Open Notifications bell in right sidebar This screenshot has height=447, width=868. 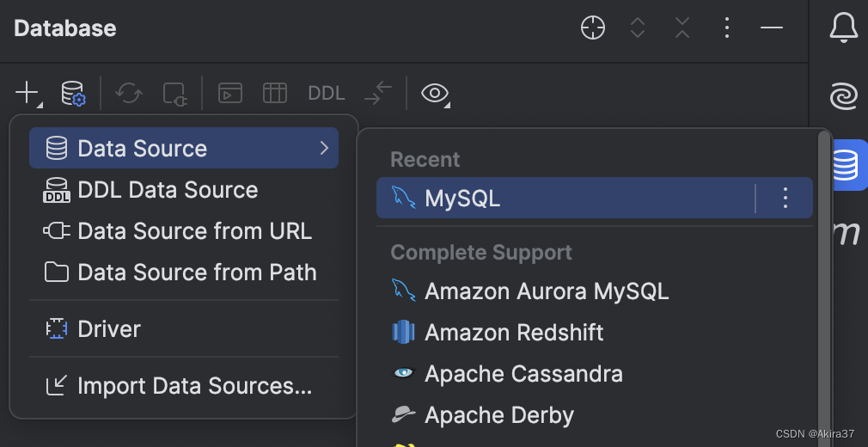(x=844, y=28)
